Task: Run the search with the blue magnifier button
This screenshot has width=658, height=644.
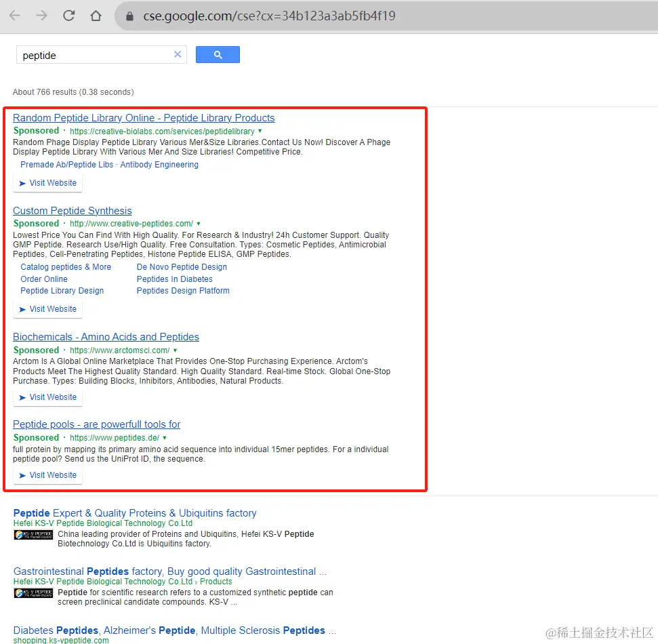Action: 218,55
